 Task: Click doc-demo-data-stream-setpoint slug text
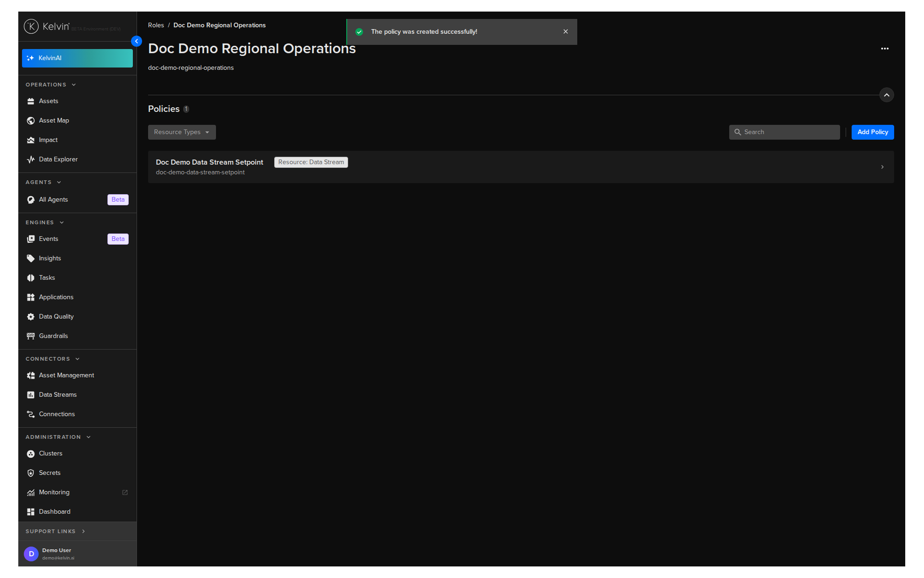(200, 172)
